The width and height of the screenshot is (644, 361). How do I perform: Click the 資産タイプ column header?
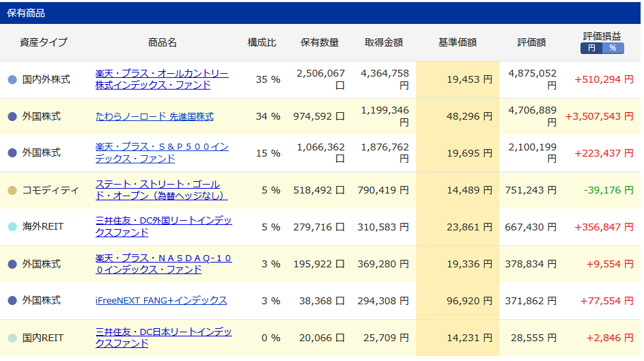pyautogui.click(x=44, y=42)
